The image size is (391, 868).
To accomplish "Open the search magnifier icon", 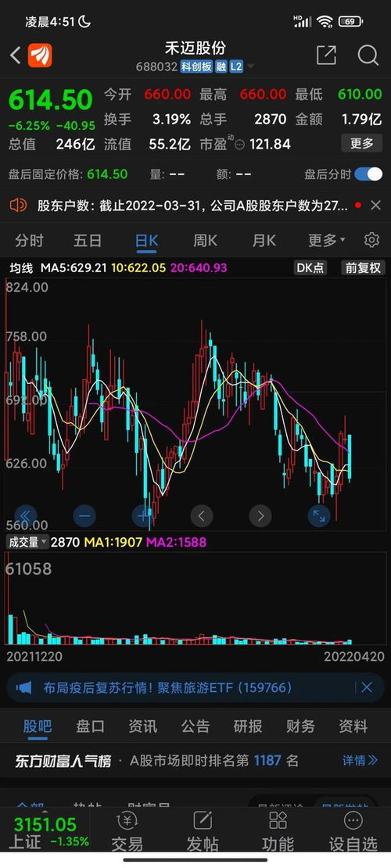I will click(368, 56).
